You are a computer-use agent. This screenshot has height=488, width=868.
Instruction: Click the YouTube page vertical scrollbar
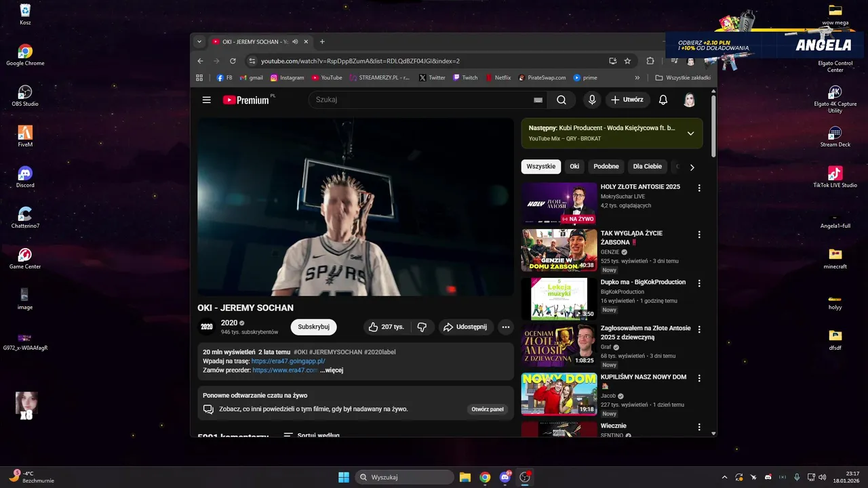[x=713, y=127]
